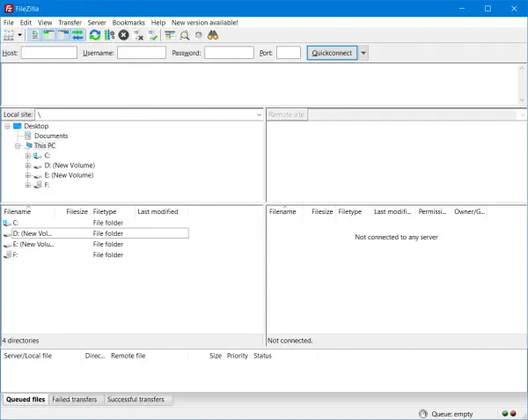
Task: Open the Bookmarks menu
Action: 128,23
